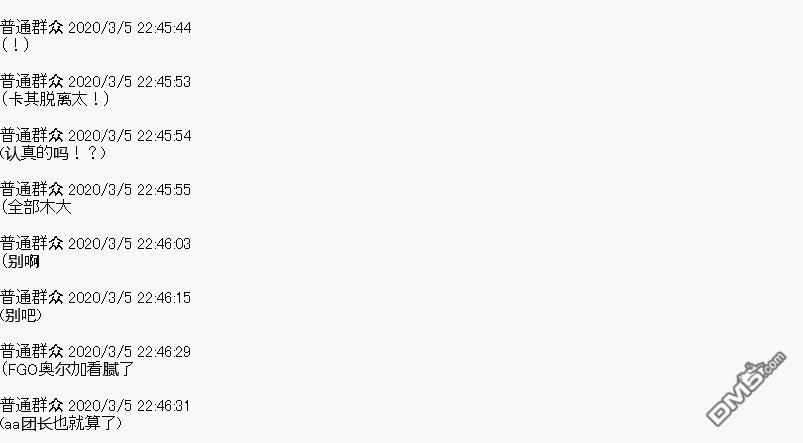Viewport: 803px width, 443px height.
Task: Click the username on the 22:45:53 post
Action: coord(32,81)
